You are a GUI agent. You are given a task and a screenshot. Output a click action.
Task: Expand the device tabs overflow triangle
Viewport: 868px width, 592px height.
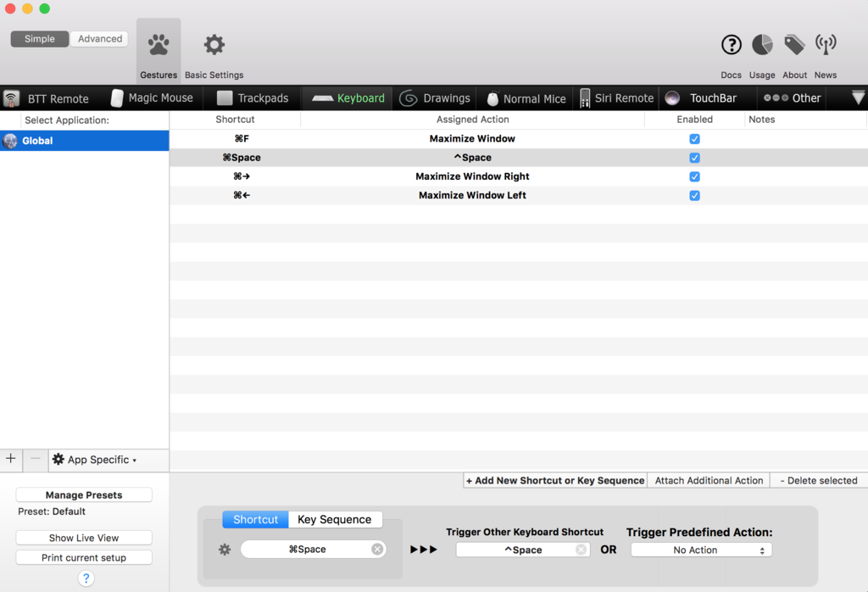858,98
